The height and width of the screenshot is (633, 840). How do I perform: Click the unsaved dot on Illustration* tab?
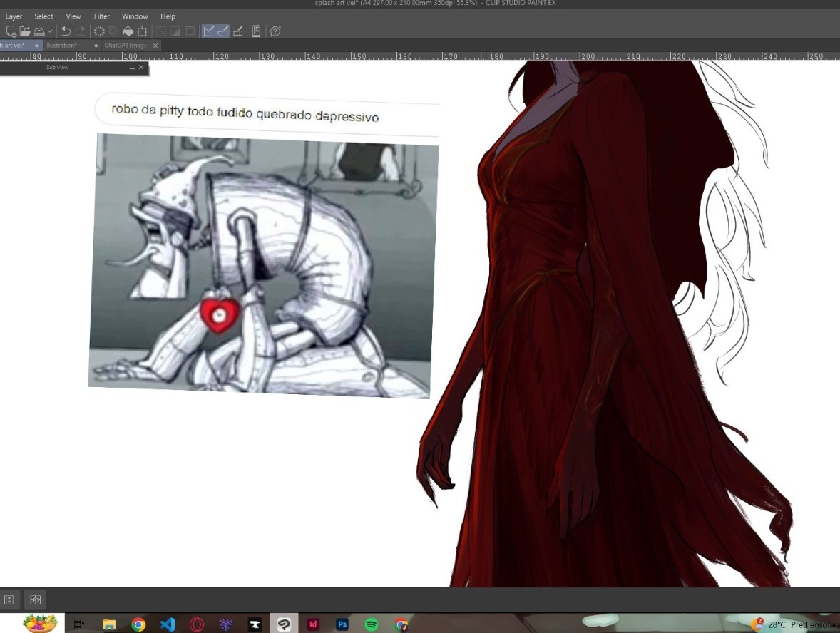pyautogui.click(x=96, y=46)
